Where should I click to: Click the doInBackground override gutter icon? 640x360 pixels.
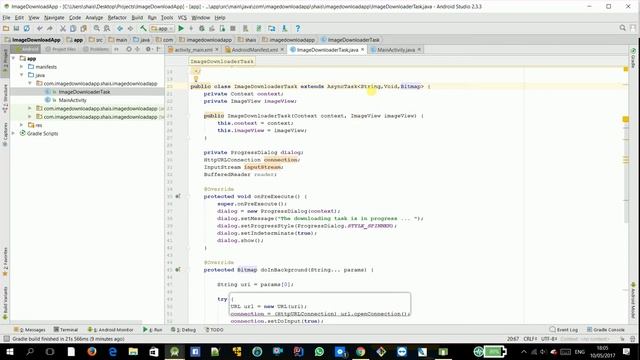point(178,270)
